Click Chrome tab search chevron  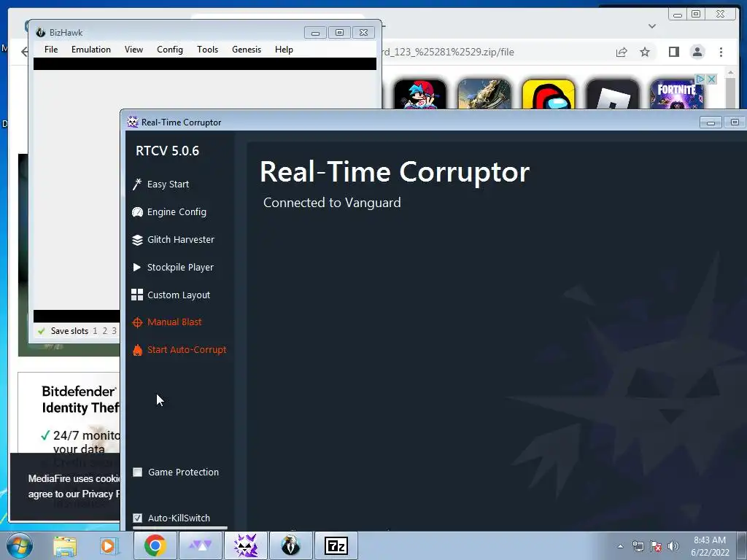coord(652,26)
